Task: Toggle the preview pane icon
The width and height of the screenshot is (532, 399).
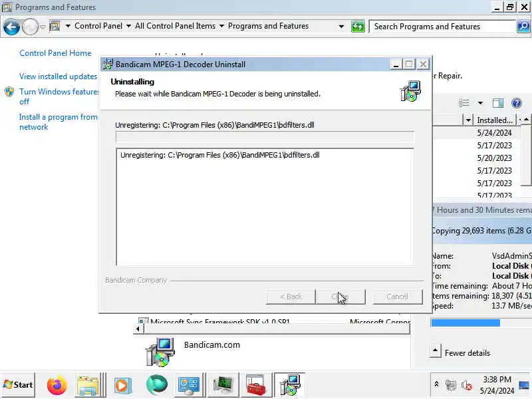Action: (497, 103)
